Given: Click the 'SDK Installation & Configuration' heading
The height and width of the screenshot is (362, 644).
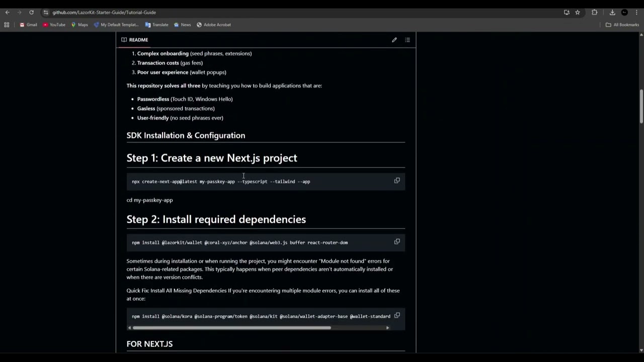Looking at the screenshot, I should tap(186, 135).
